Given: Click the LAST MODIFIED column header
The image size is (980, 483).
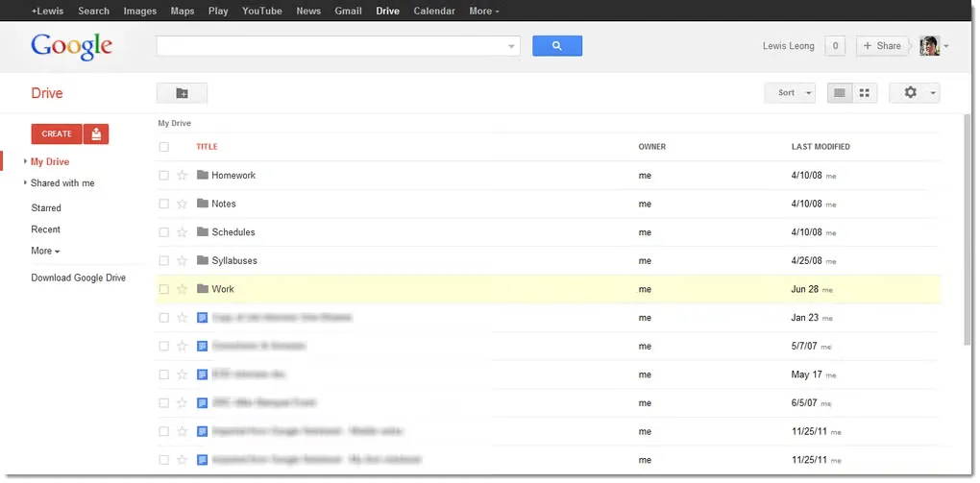Looking at the screenshot, I should pos(821,147).
